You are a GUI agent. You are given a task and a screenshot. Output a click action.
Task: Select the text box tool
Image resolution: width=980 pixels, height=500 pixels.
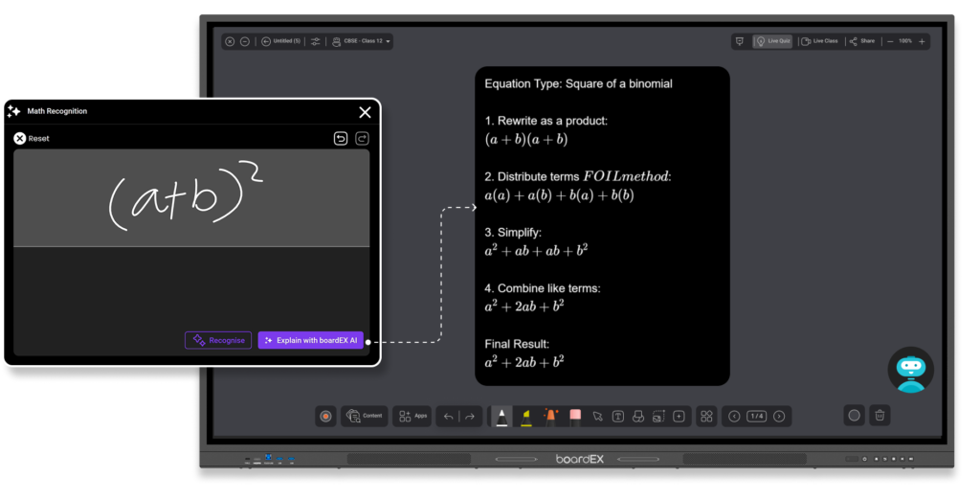click(x=618, y=416)
